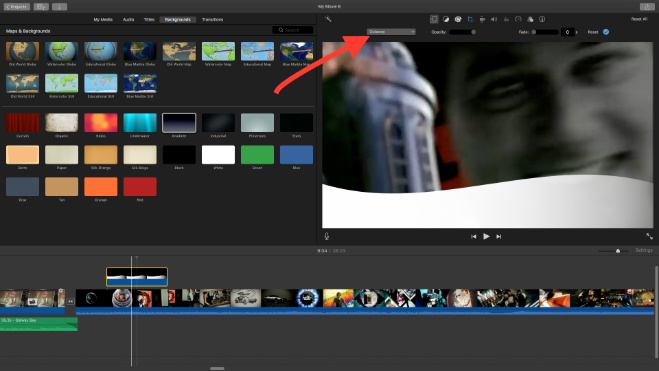
Task: Select the Tan solid background
Action: 61,187
